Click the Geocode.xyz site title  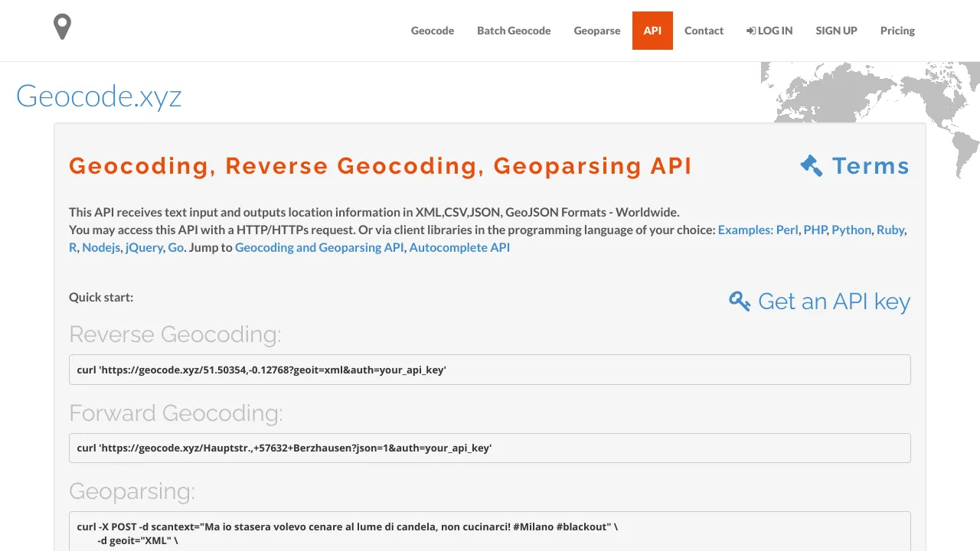click(x=99, y=96)
